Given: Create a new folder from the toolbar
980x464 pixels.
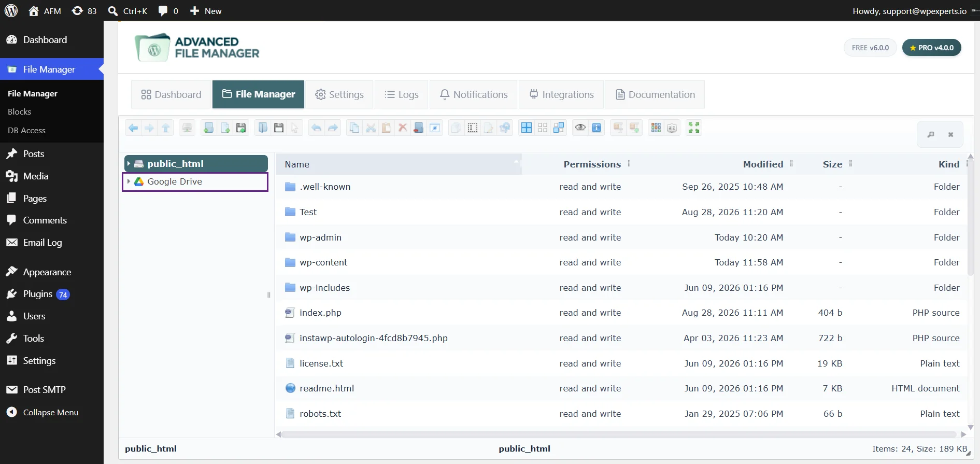Looking at the screenshot, I should click(x=208, y=128).
